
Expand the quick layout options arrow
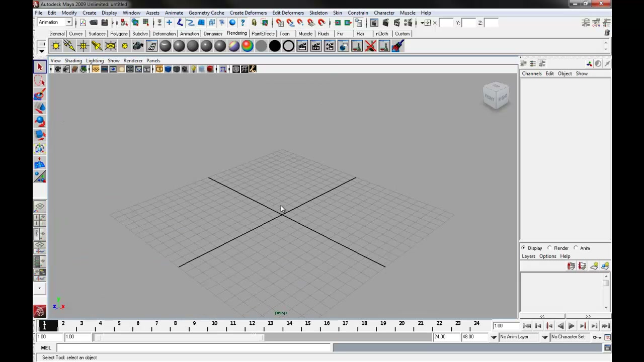[39, 289]
